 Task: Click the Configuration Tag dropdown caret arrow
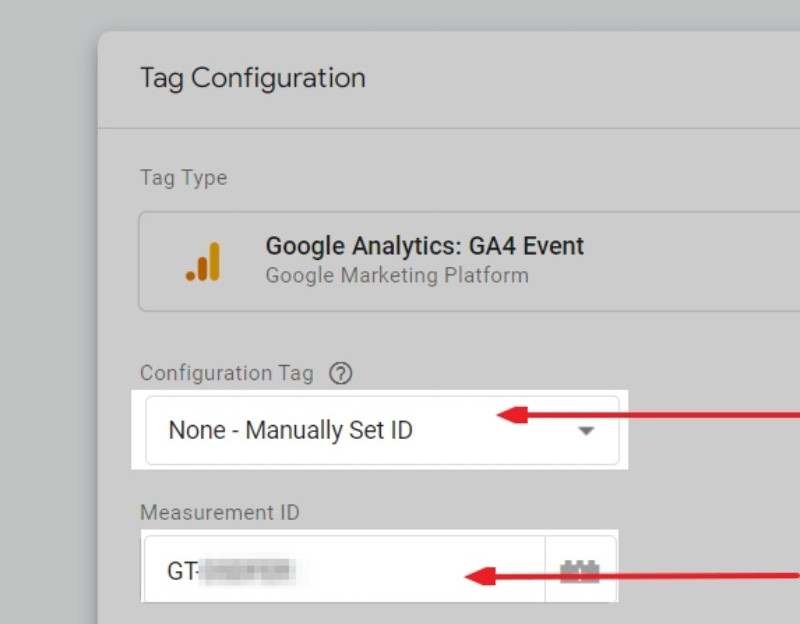pos(587,431)
